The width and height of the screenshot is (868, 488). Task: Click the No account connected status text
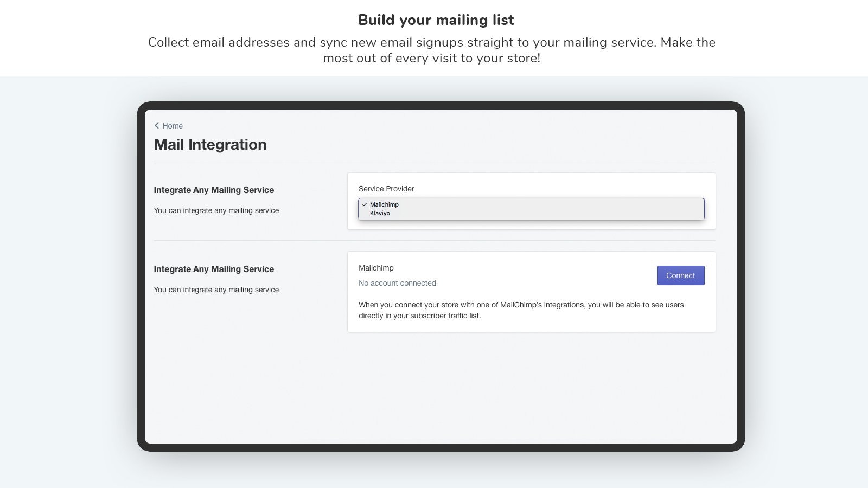click(x=397, y=282)
